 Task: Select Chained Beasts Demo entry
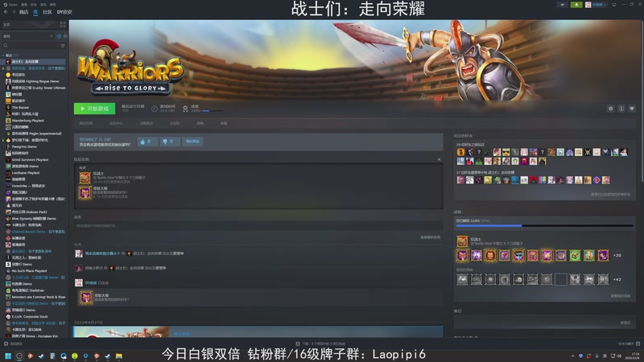coord(34,232)
